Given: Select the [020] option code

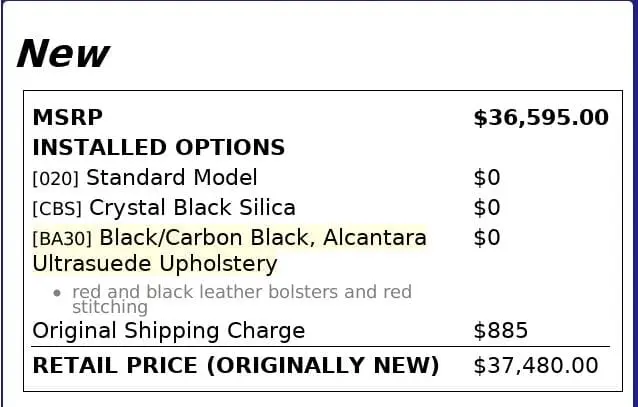Looking at the screenshot, I should (56, 179).
